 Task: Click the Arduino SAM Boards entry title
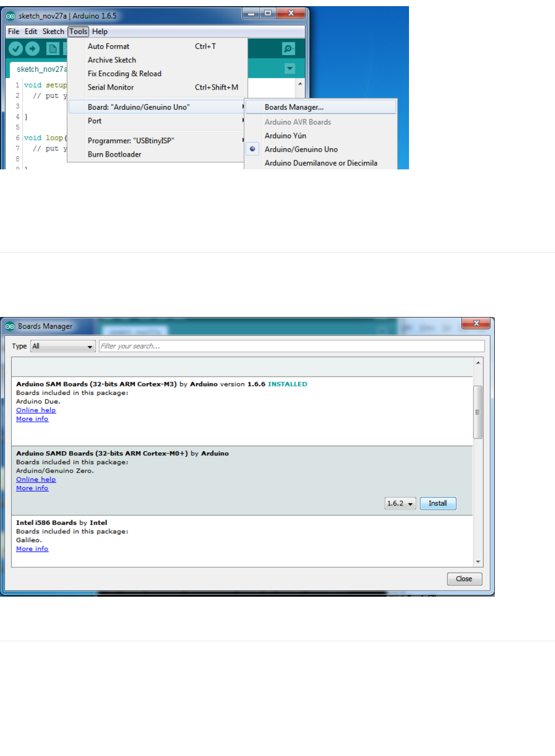[96, 384]
